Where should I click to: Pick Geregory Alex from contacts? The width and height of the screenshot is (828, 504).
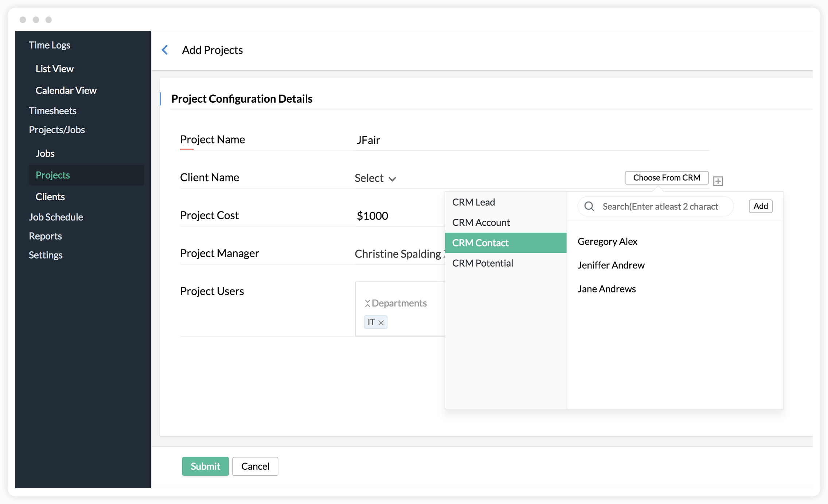pos(607,242)
